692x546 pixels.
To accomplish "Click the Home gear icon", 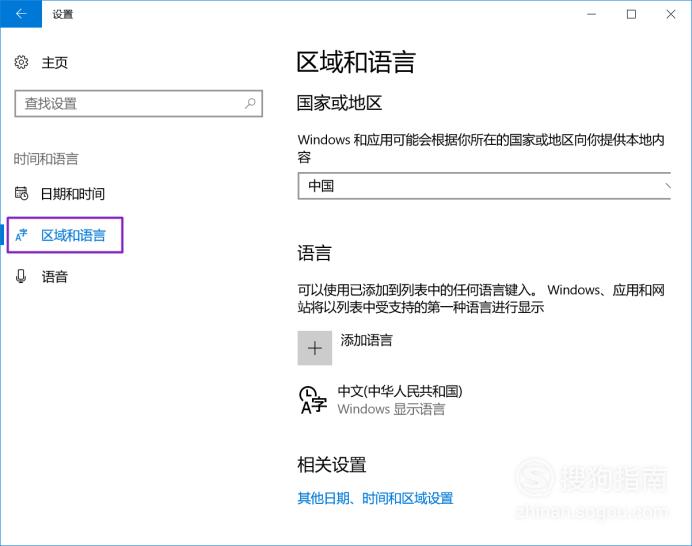I will tap(21, 62).
